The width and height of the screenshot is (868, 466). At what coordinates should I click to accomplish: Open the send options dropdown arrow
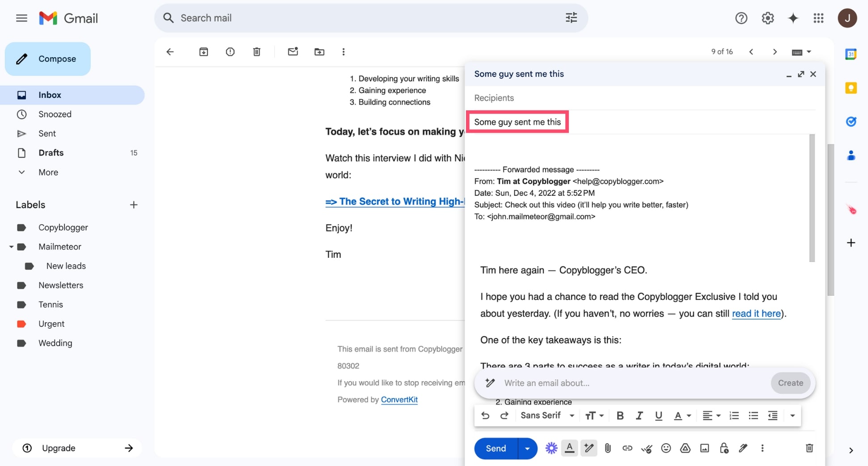click(x=528, y=449)
